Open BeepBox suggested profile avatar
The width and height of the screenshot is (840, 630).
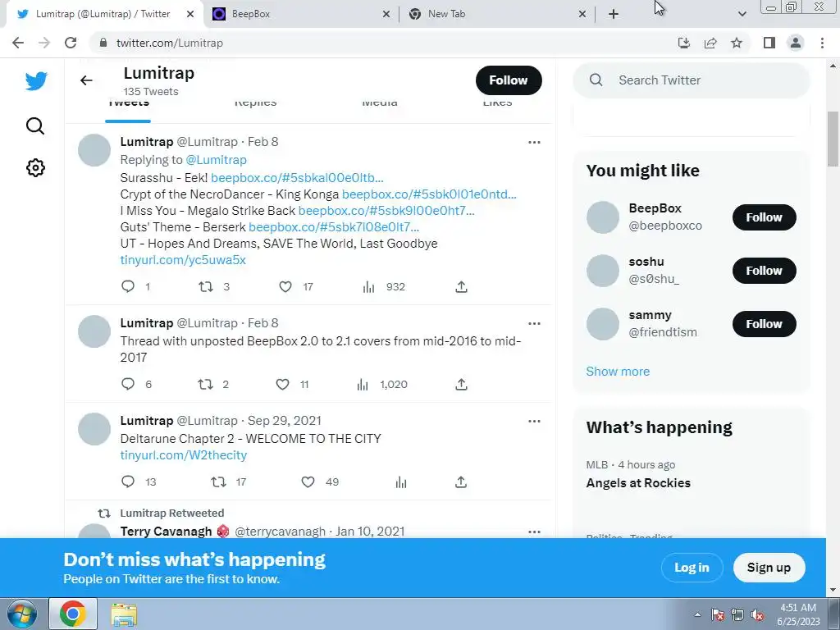point(603,217)
